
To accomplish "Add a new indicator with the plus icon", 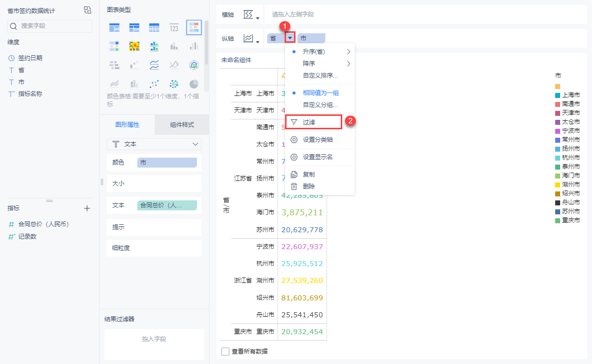I will (87, 208).
